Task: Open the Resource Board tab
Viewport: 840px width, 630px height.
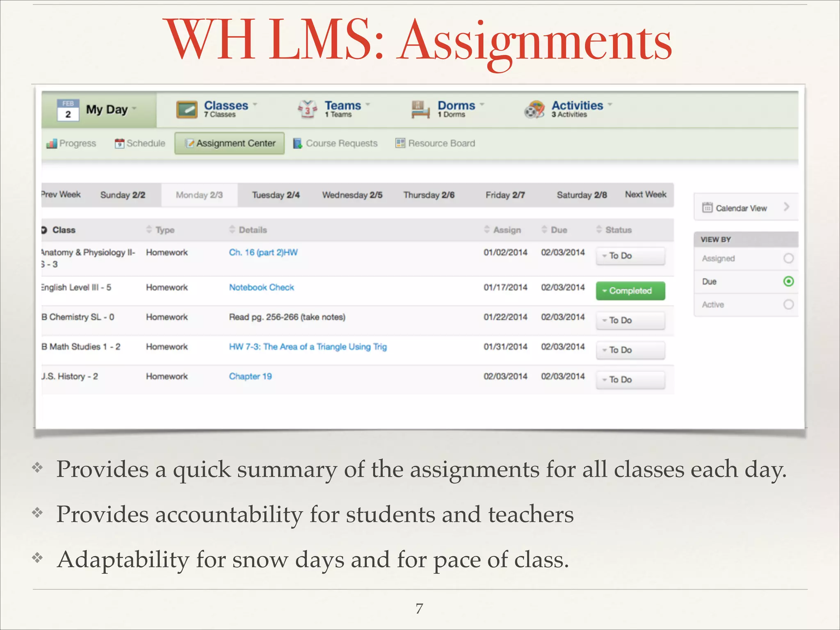Action: (435, 143)
